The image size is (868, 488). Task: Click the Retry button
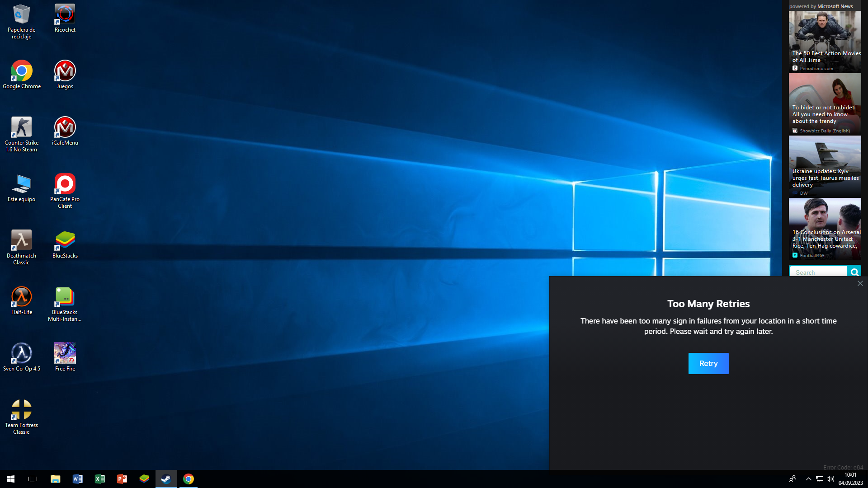point(708,363)
